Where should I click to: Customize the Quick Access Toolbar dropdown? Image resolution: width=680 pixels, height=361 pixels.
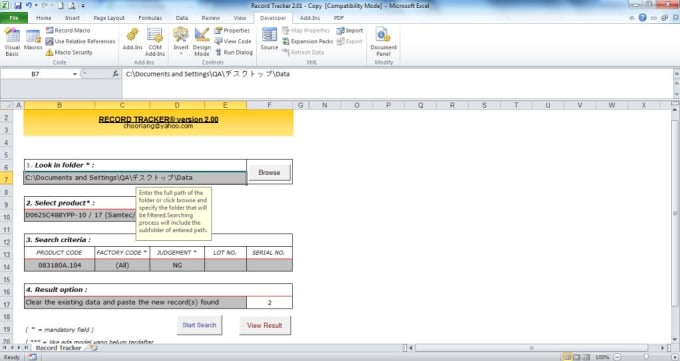click(x=83, y=6)
